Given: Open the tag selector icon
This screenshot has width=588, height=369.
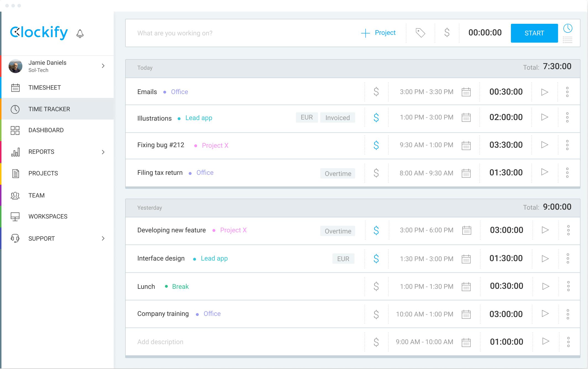Looking at the screenshot, I should [x=420, y=33].
